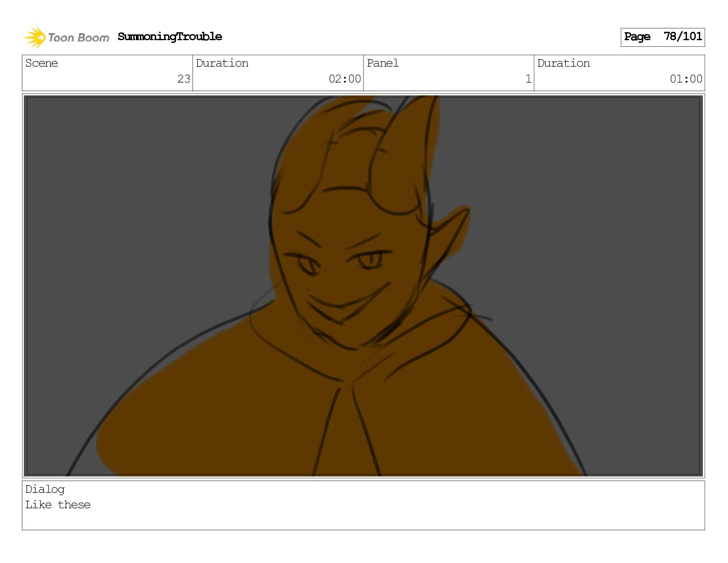The height and width of the screenshot is (563, 728).
Task: Click the Toon Boom wordmark text
Action: (x=79, y=38)
